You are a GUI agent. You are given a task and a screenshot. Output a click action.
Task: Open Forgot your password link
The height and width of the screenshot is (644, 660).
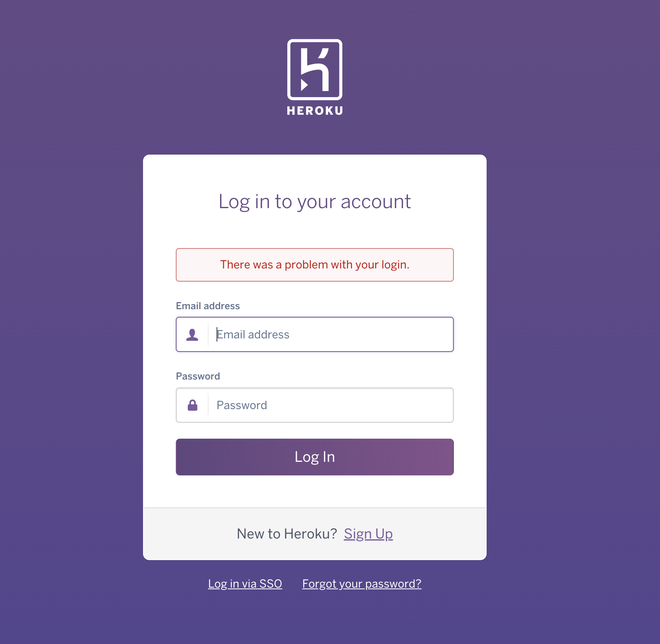pos(362,584)
